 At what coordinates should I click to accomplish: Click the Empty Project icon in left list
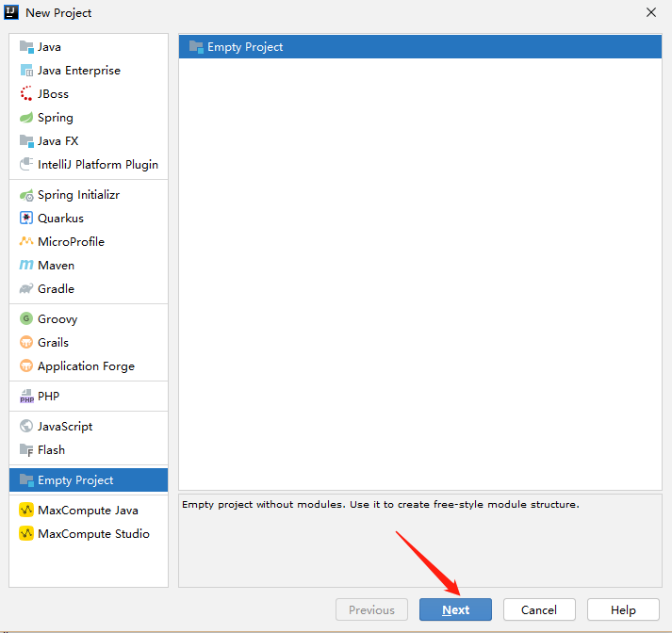point(26,480)
